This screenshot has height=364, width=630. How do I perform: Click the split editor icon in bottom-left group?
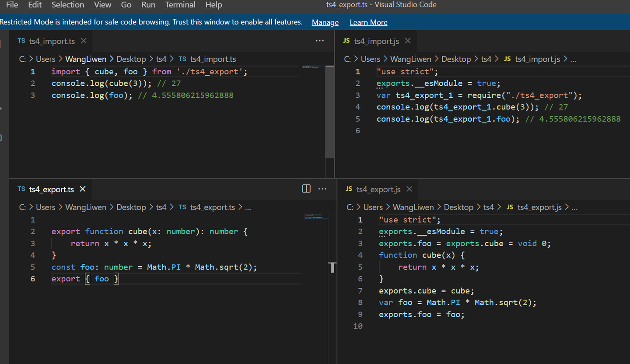coord(306,189)
